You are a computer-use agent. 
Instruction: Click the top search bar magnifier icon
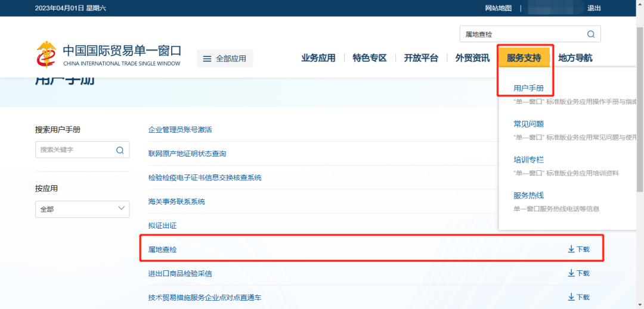click(590, 35)
